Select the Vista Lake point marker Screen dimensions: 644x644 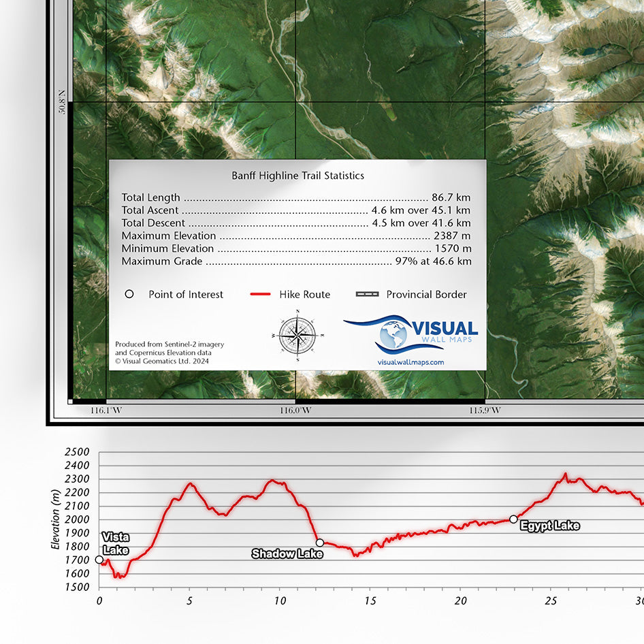[x=100, y=560]
